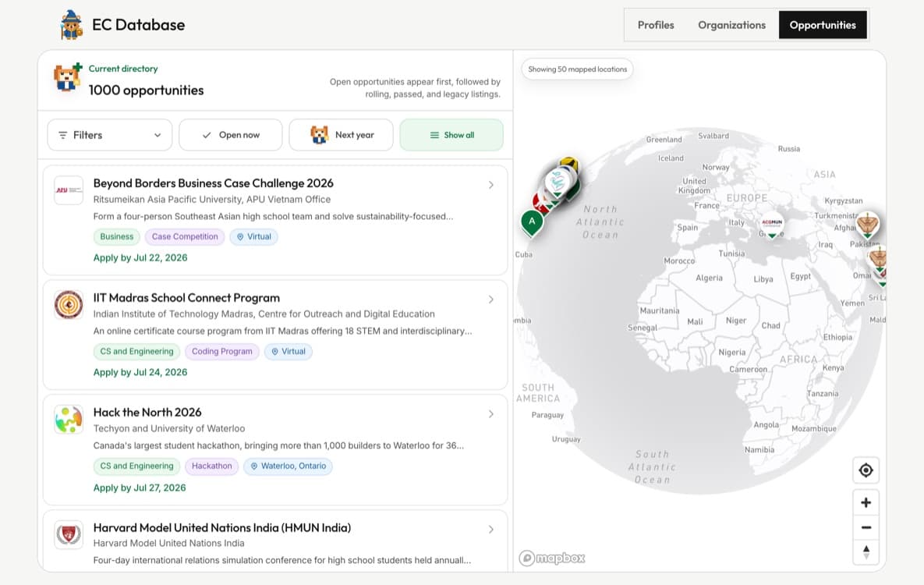
Task: Click the map marker near Pakistan
Action: (867, 225)
